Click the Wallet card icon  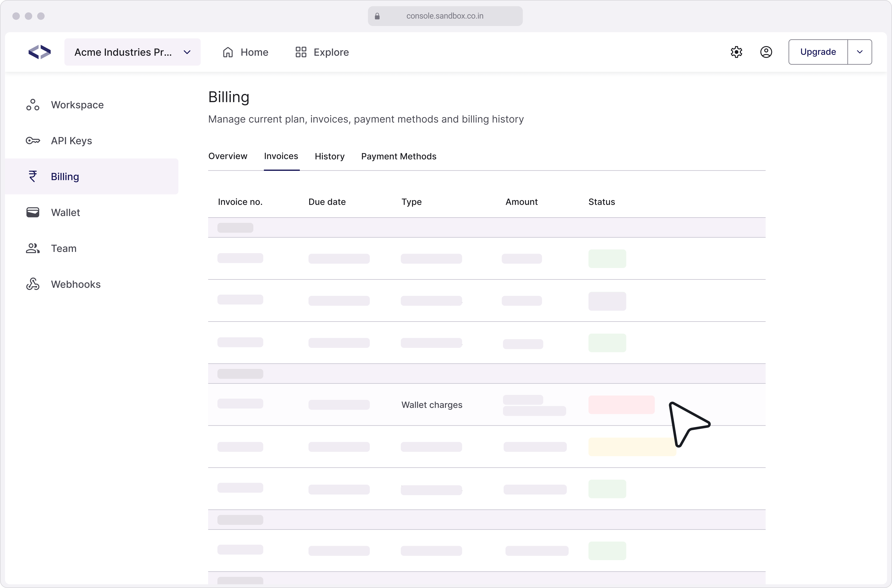[33, 212]
